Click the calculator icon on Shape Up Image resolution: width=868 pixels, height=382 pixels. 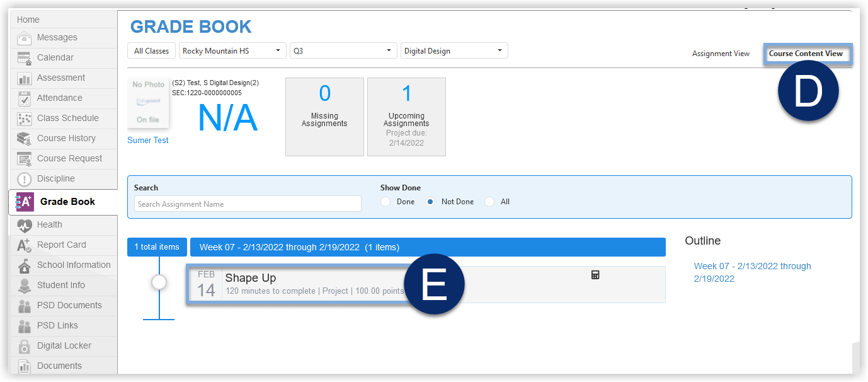(595, 275)
